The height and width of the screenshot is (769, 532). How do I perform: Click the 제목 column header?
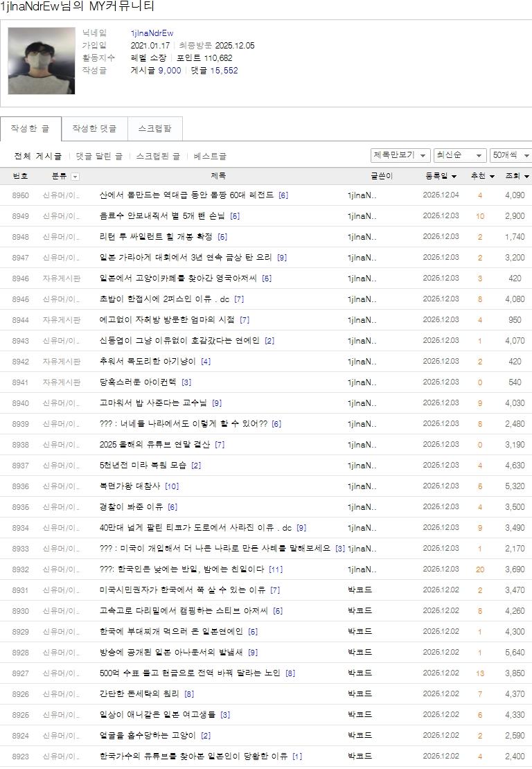(218, 175)
